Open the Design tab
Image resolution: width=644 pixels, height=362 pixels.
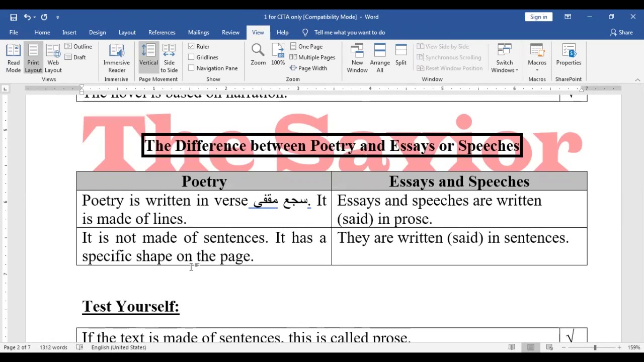[x=98, y=32]
